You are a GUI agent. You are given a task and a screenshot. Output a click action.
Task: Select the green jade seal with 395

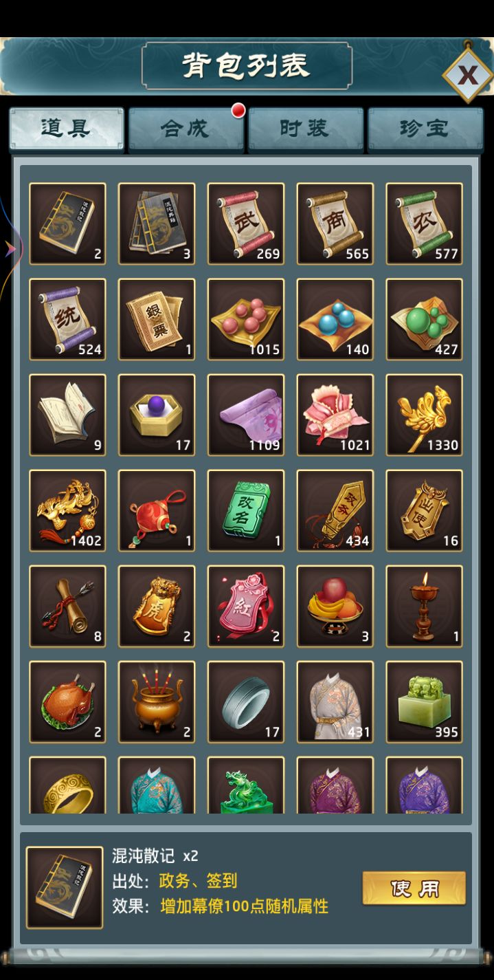point(425,701)
